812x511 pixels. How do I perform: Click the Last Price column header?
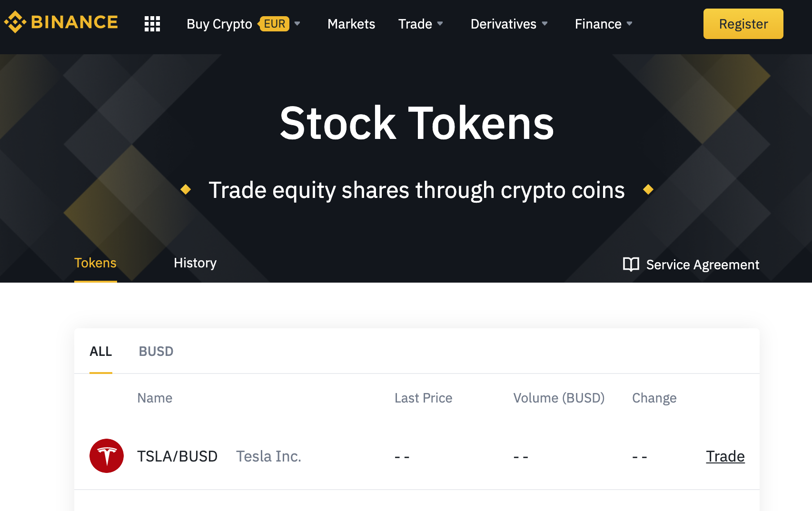pyautogui.click(x=423, y=398)
